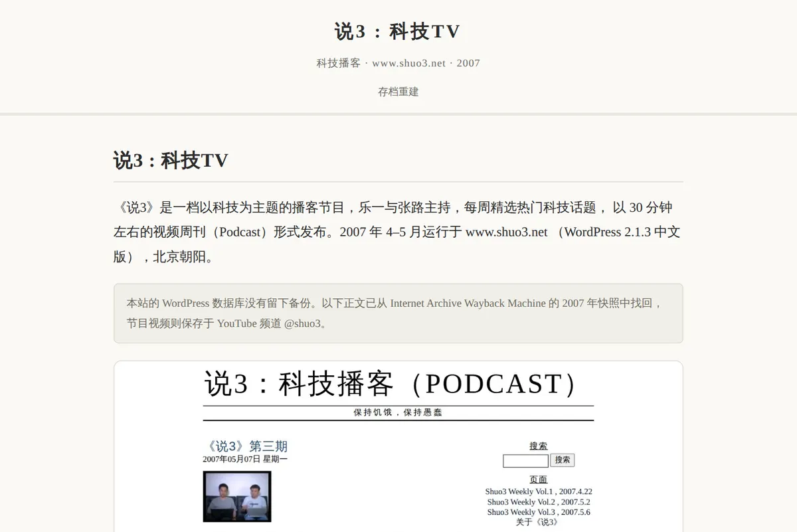Click the article heading 说3：科技TV
797x532 pixels.
coord(171,160)
